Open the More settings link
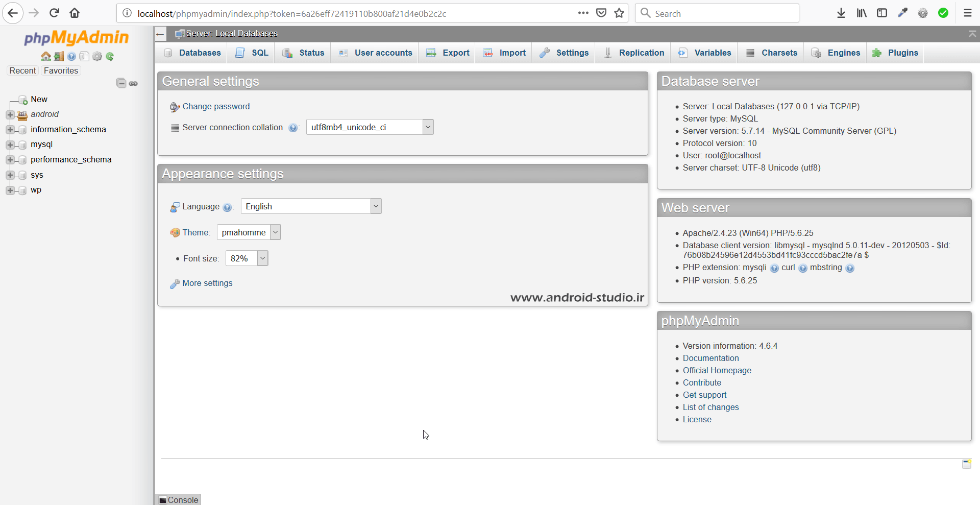 207,283
